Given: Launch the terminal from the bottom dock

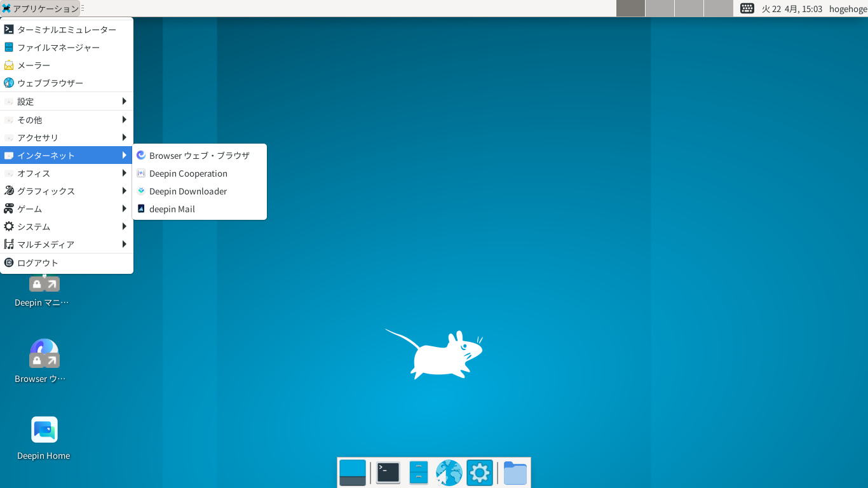Looking at the screenshot, I should pyautogui.click(x=388, y=473).
